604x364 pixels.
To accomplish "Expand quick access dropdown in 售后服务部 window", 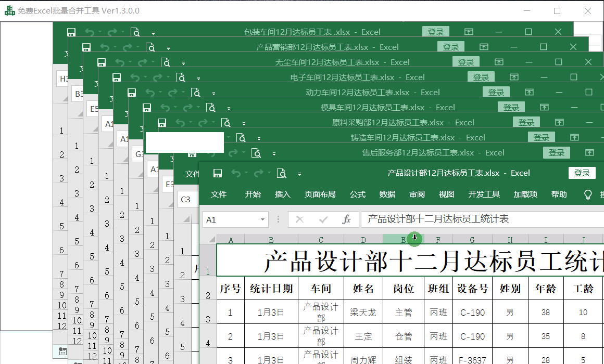I will point(274,154).
